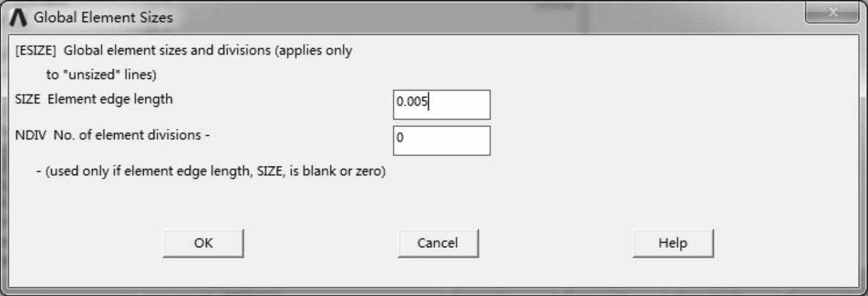
Task: Click the SIZE keyword label
Action: 28,99
